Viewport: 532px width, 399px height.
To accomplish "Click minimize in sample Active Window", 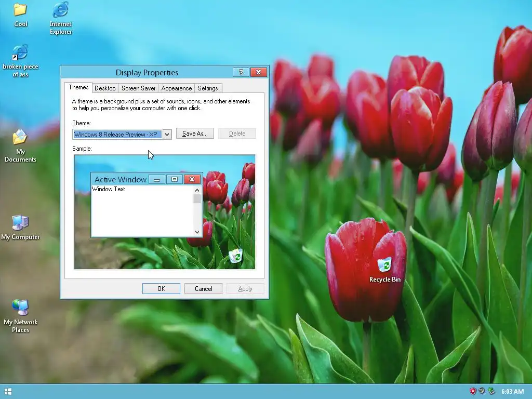I will pyautogui.click(x=157, y=179).
